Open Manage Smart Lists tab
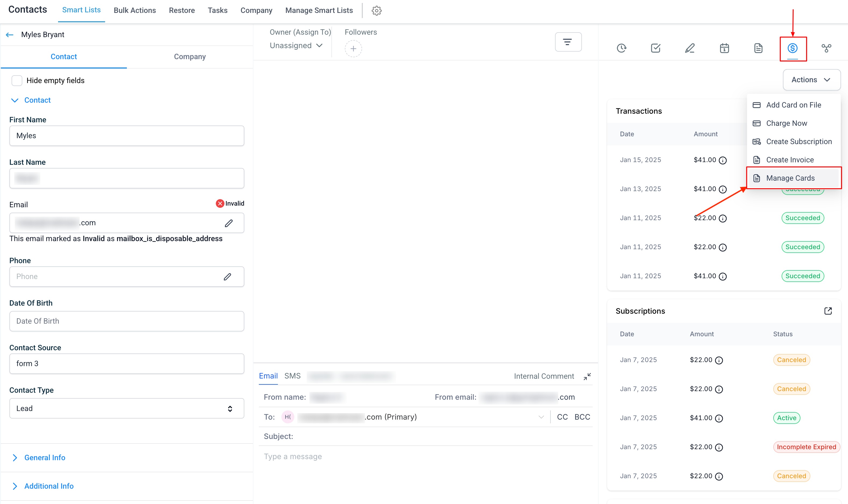Screen dimensions: 848x504 [319, 10]
